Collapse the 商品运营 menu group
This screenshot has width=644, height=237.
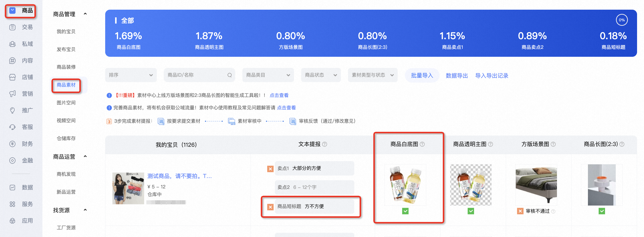pos(85,157)
